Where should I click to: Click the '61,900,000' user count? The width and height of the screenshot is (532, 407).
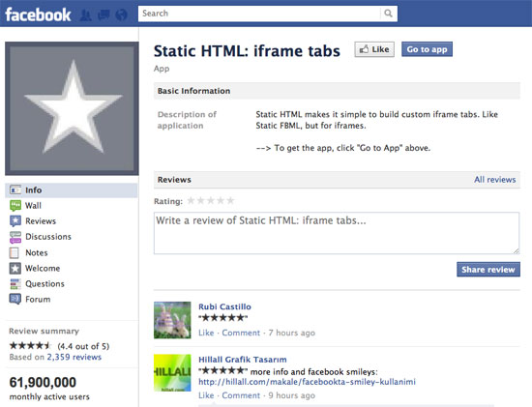[x=43, y=383]
